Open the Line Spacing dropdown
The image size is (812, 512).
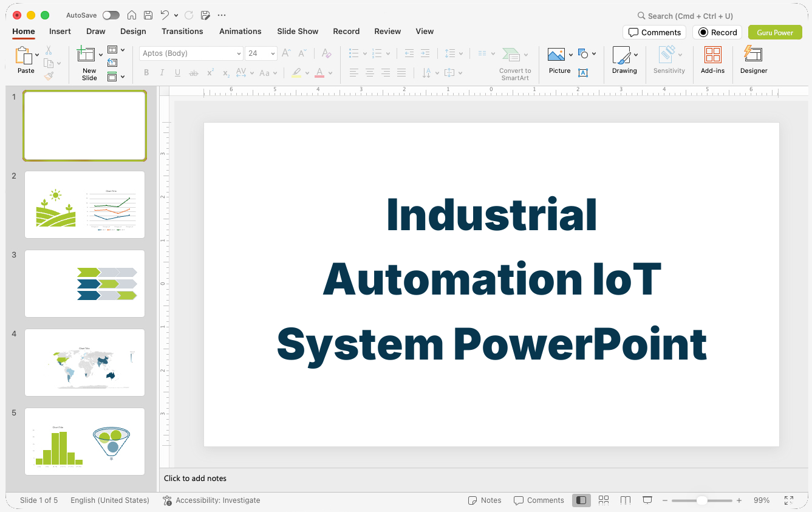click(x=454, y=53)
